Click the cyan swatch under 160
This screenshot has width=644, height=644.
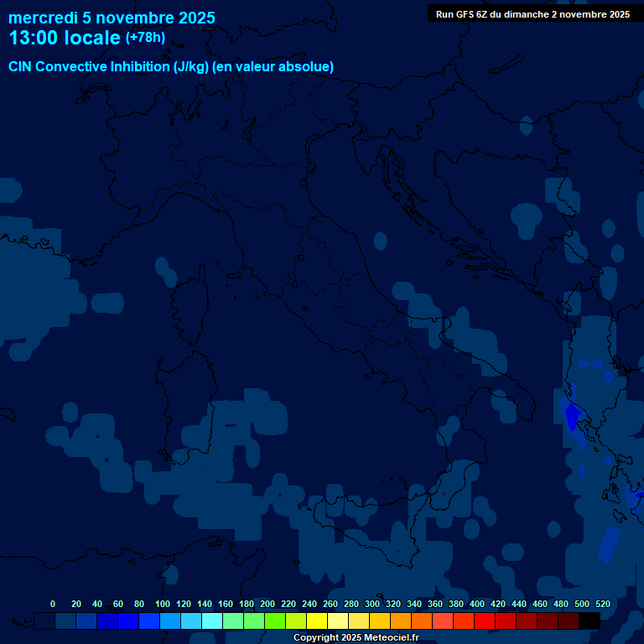tap(212, 621)
